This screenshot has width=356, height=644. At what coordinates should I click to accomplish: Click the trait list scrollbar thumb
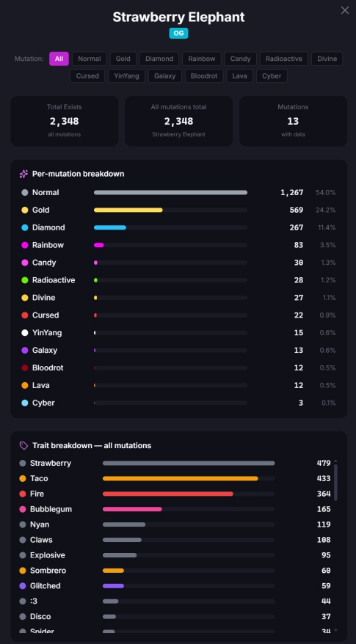pyautogui.click(x=336, y=483)
